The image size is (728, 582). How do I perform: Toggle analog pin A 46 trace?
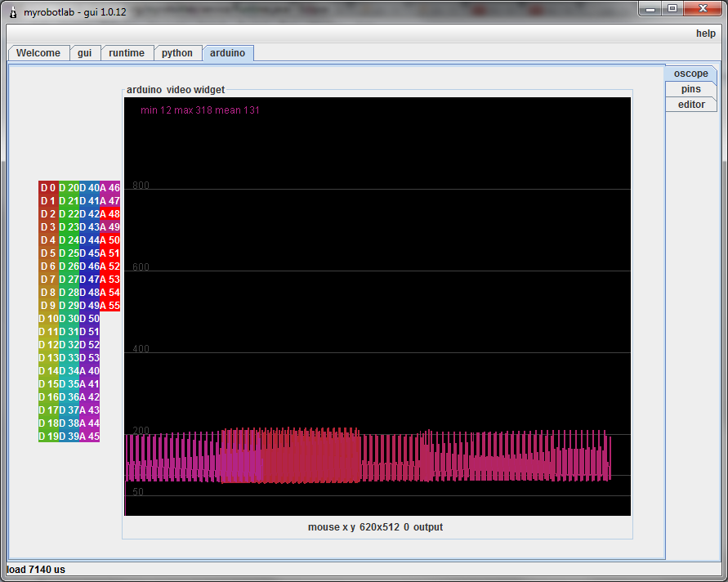(110, 188)
